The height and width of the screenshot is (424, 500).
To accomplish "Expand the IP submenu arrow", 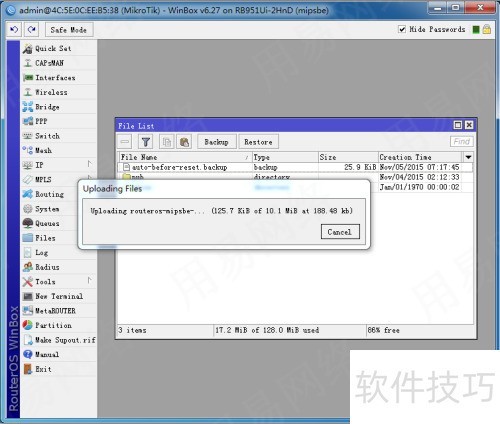I will click(89, 164).
